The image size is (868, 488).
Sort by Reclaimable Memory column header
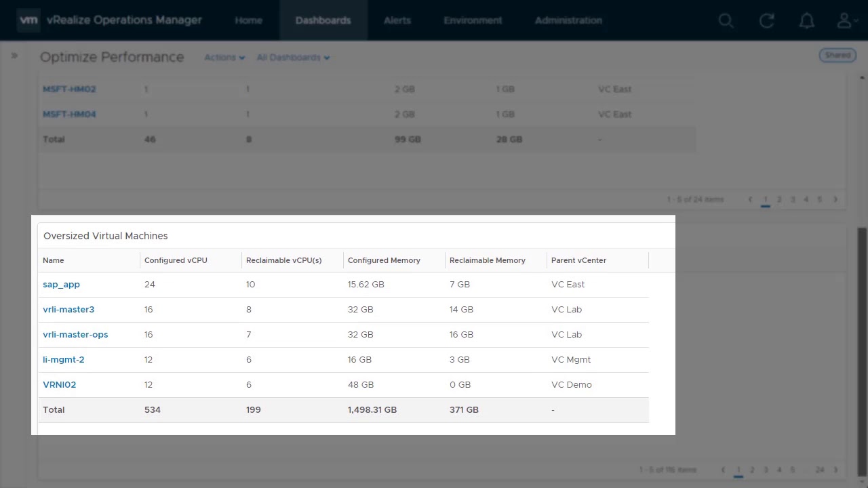point(487,260)
